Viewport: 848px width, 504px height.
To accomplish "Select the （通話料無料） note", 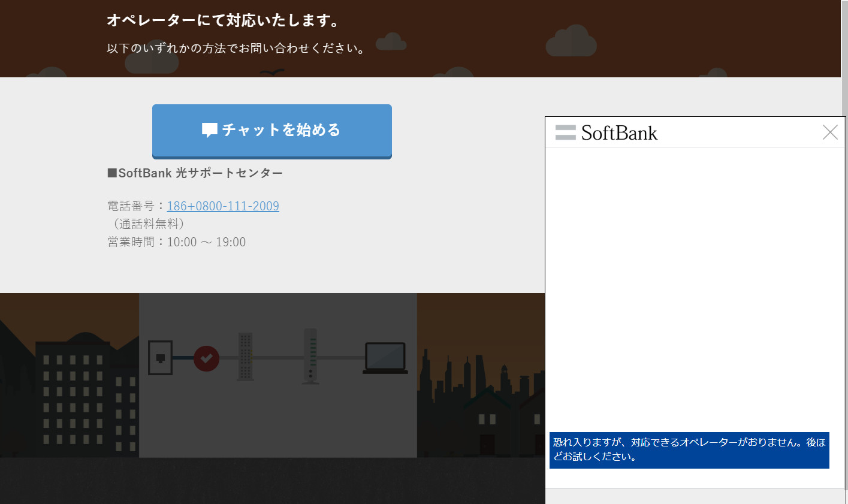I will point(148,224).
